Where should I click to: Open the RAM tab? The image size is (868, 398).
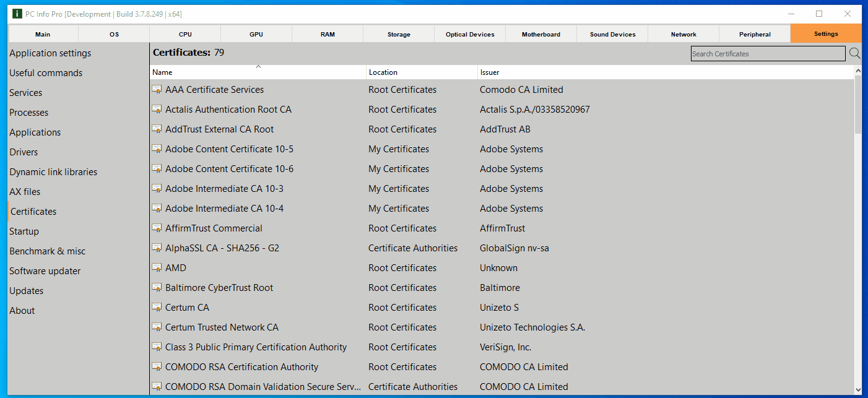pos(328,34)
